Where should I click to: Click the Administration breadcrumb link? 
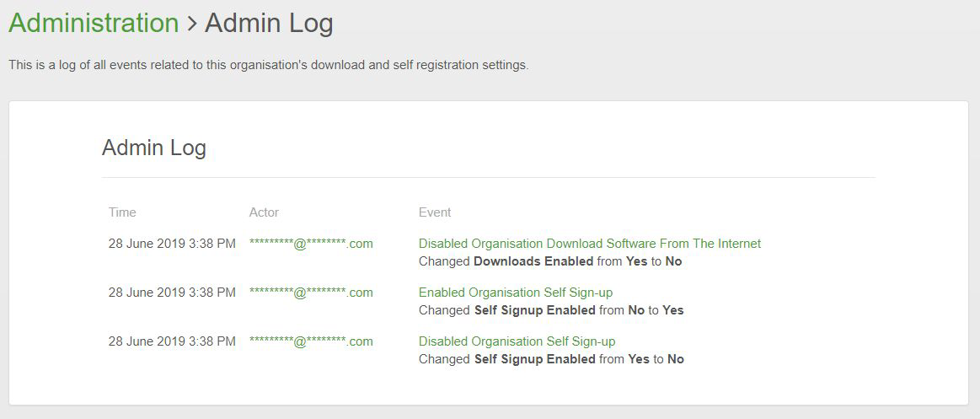[x=94, y=23]
